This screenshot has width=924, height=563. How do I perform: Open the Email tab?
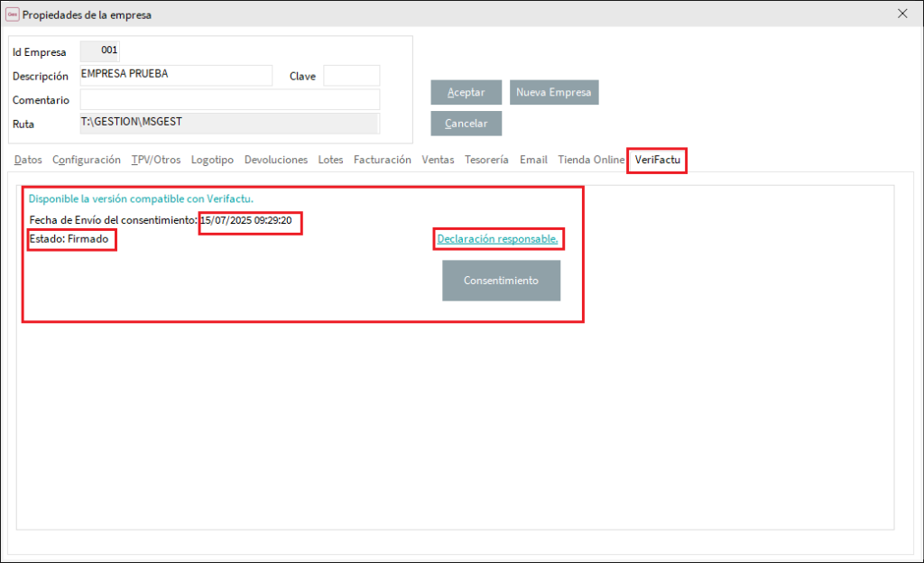(533, 160)
